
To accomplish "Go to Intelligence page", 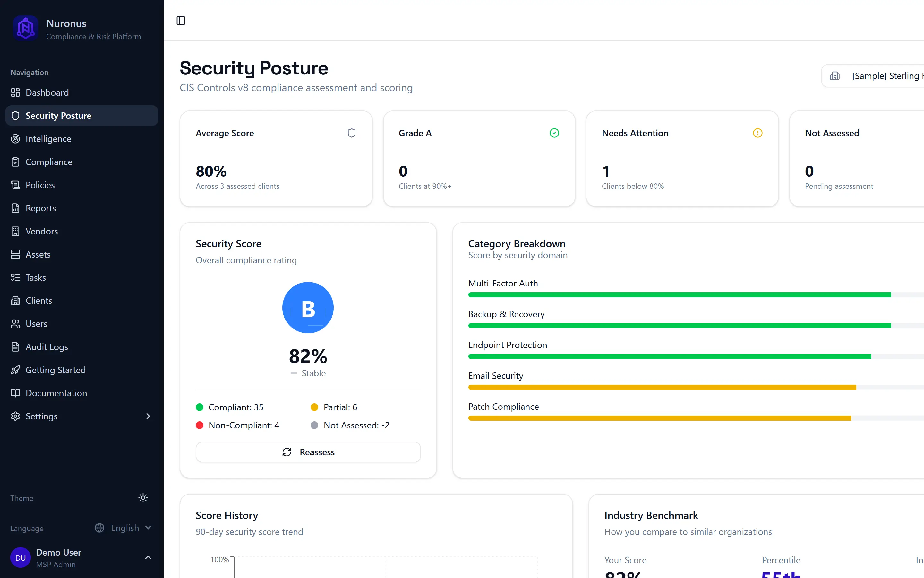I will (82, 139).
